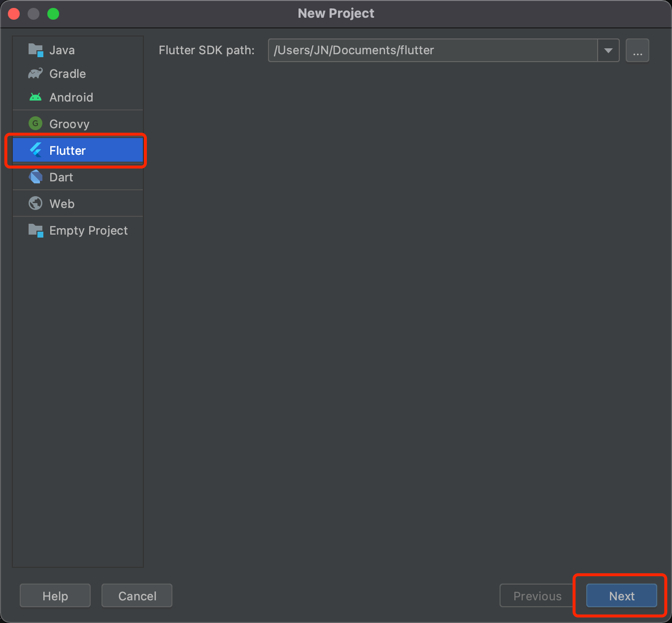Click into the Flutter SDK path field

coord(433,50)
